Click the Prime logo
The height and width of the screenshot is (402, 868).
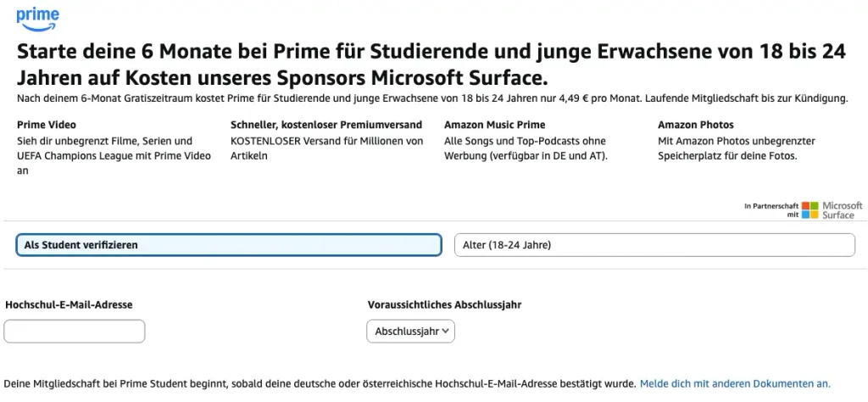pyautogui.click(x=37, y=20)
